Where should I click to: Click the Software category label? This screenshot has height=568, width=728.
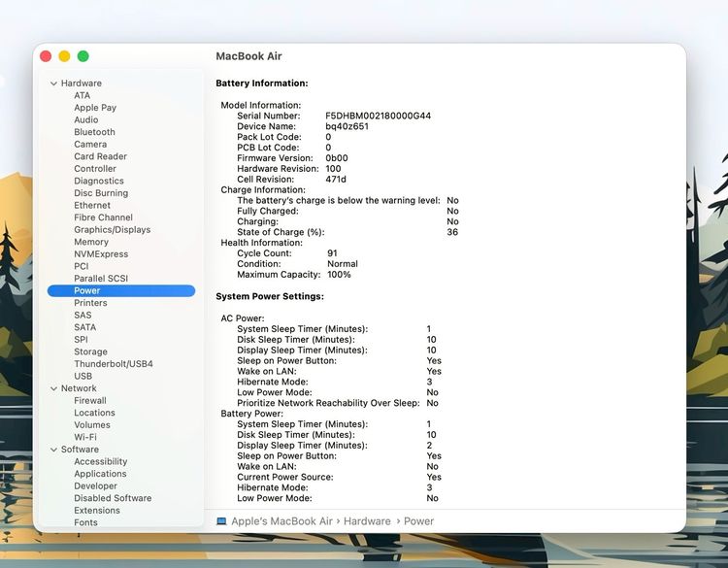pyautogui.click(x=80, y=450)
